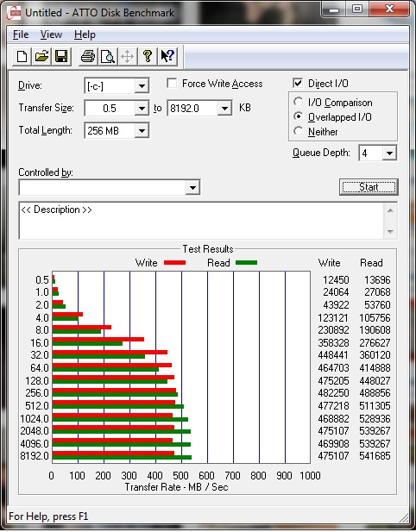Image resolution: width=416 pixels, height=532 pixels.
Task: Click read value 360120
Action: tap(375, 355)
